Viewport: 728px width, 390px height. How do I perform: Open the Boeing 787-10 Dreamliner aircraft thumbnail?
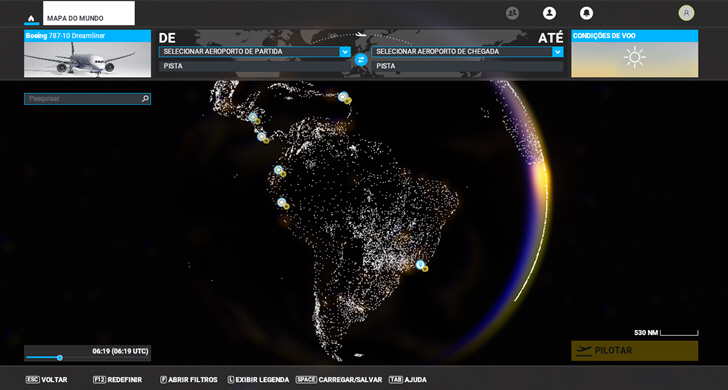87,53
